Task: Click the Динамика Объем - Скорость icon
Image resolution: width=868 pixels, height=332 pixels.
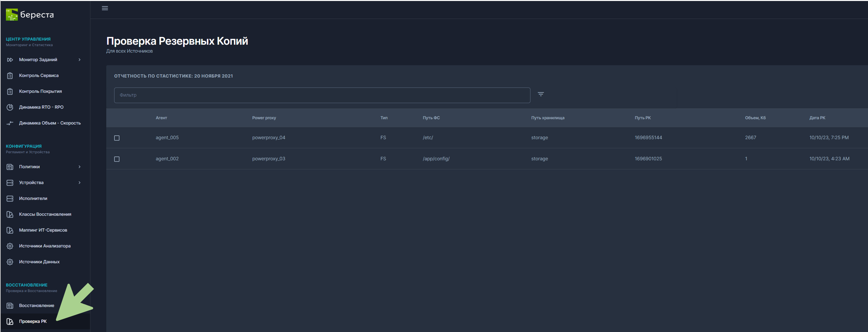Action: point(10,123)
